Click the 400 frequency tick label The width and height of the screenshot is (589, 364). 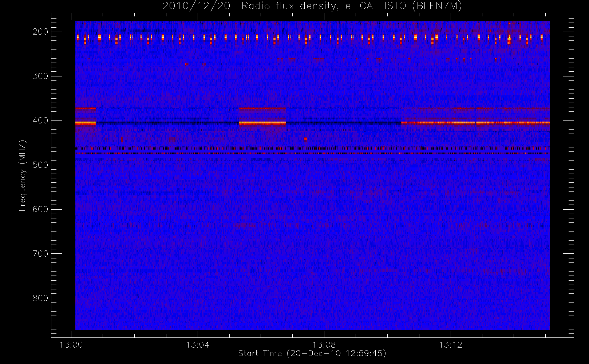pyautogui.click(x=40, y=120)
